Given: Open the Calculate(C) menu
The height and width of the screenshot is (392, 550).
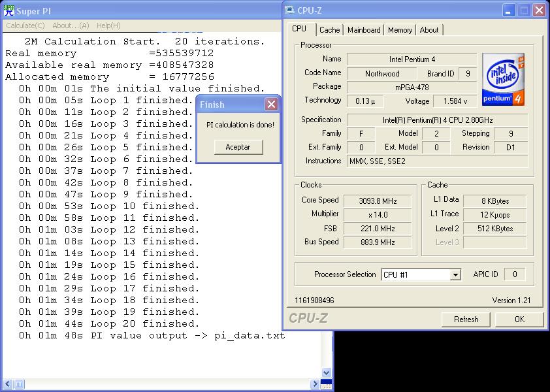Looking at the screenshot, I should pyautogui.click(x=25, y=25).
